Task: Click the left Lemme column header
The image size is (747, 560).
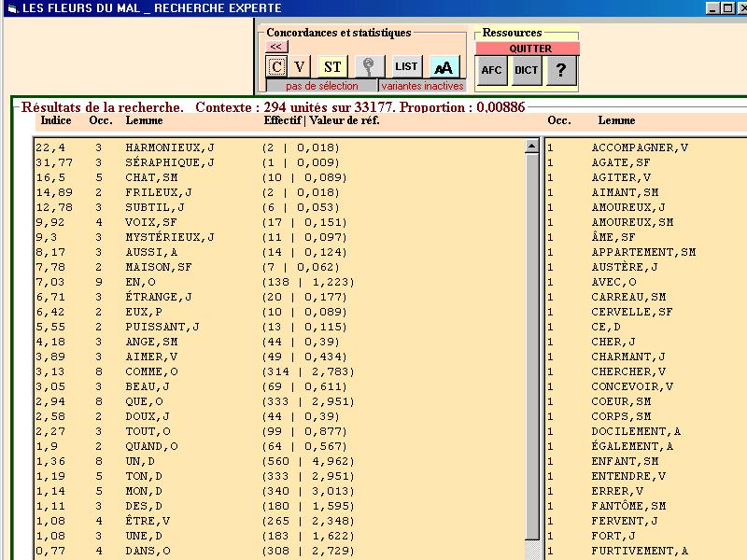Action: click(144, 120)
